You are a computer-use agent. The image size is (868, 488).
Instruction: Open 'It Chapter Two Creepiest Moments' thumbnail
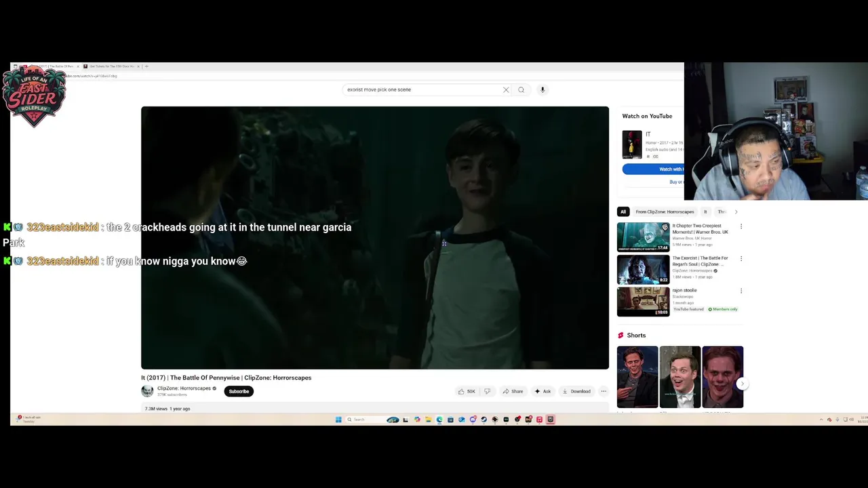(643, 237)
